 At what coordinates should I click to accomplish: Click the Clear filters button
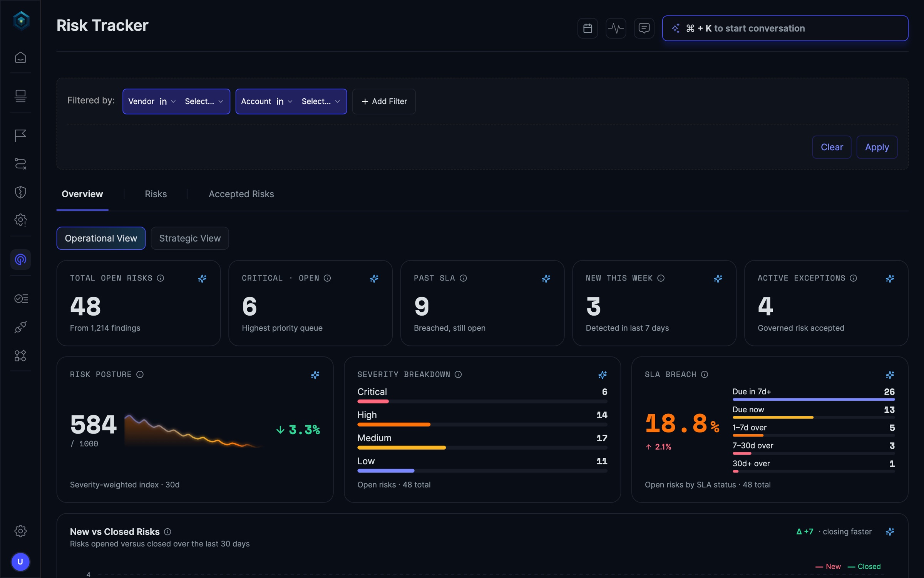(x=832, y=147)
